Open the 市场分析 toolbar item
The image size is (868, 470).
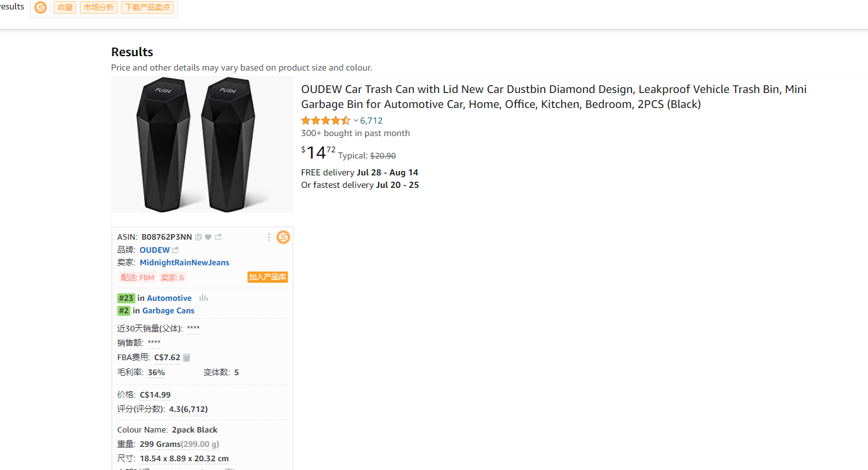pyautogui.click(x=99, y=7)
